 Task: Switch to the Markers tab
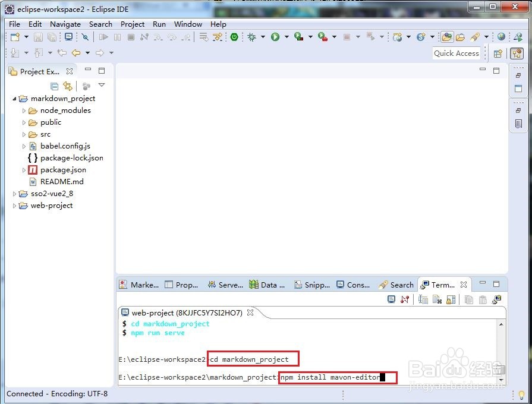[138, 285]
